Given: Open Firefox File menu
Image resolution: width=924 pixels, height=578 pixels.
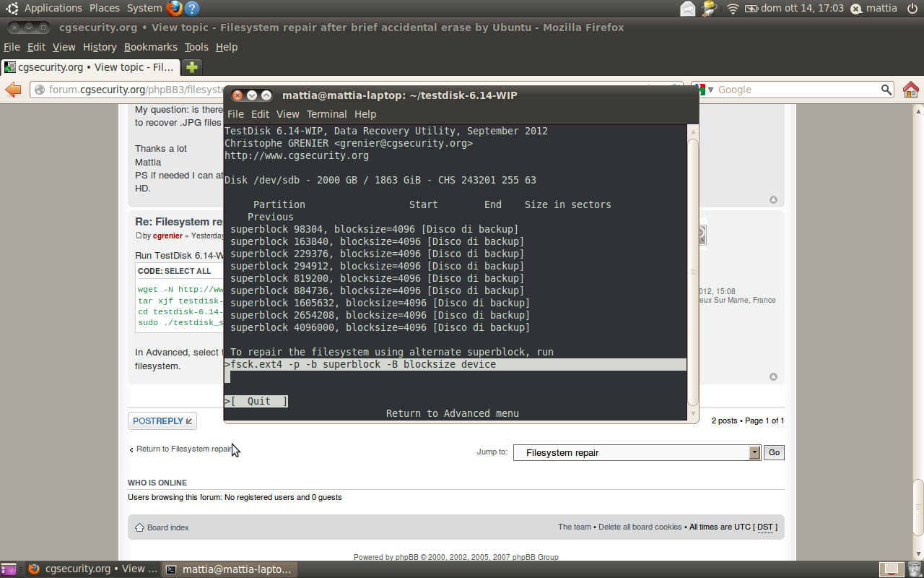Looking at the screenshot, I should (12, 47).
